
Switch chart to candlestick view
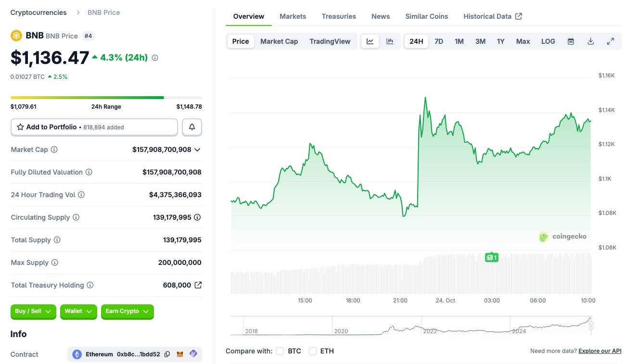[390, 41]
